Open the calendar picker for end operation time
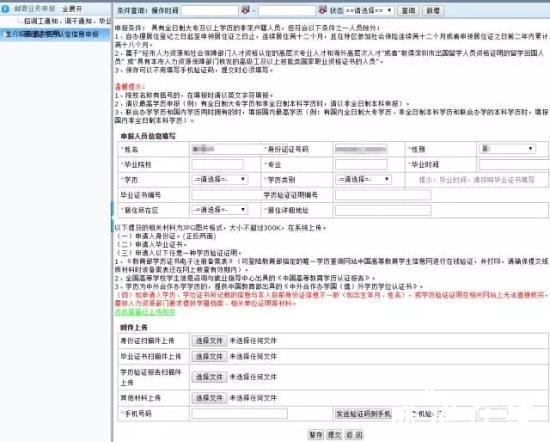The height and width of the screenshot is (442, 550). coord(322,11)
